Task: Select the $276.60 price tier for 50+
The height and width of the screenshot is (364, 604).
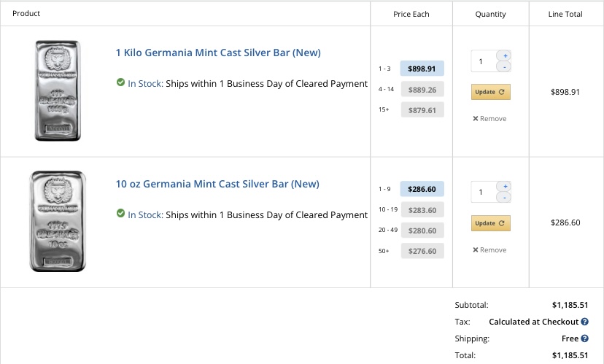Action: click(422, 251)
